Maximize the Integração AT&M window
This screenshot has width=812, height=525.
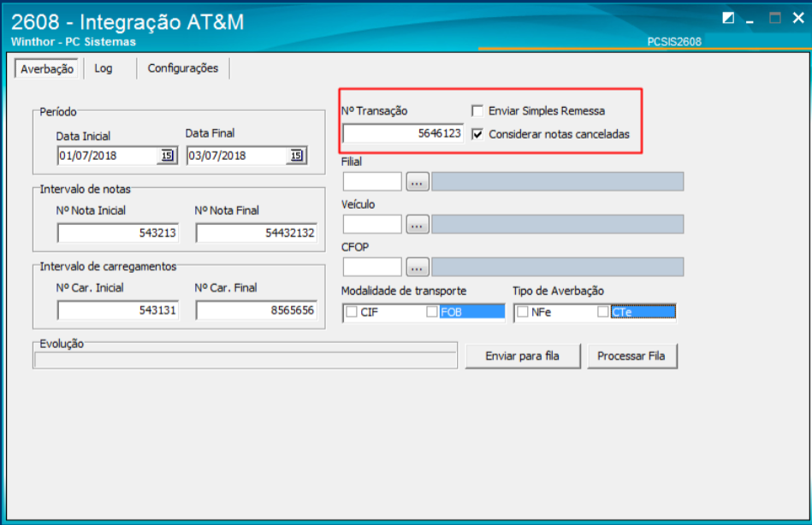(774, 18)
